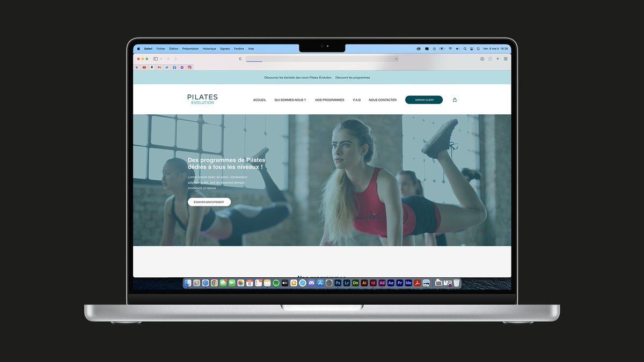Open Adobe InDesign from the Dock
This screenshot has height=362, width=644.
[373, 283]
